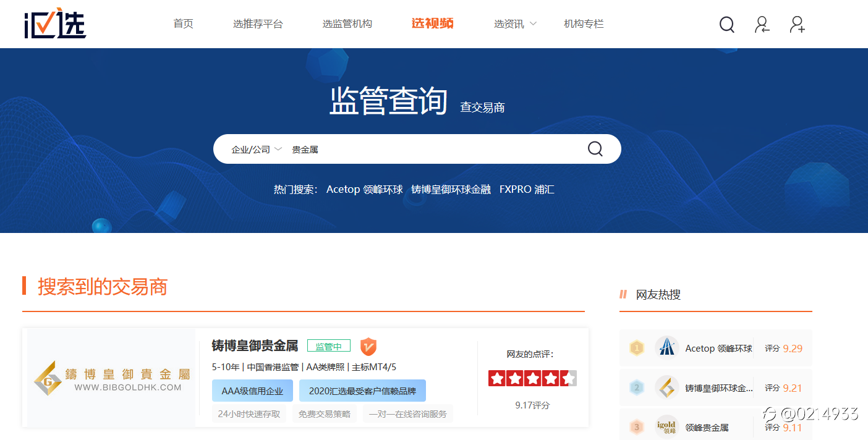This screenshot has height=440, width=868.
Task: Open the 选资讯 nav item
Action: pos(509,23)
